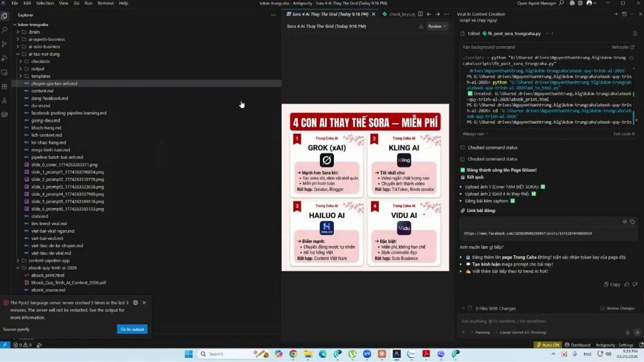
Task: Click the Explorer more actions ellipsis
Action: tap(274, 15)
